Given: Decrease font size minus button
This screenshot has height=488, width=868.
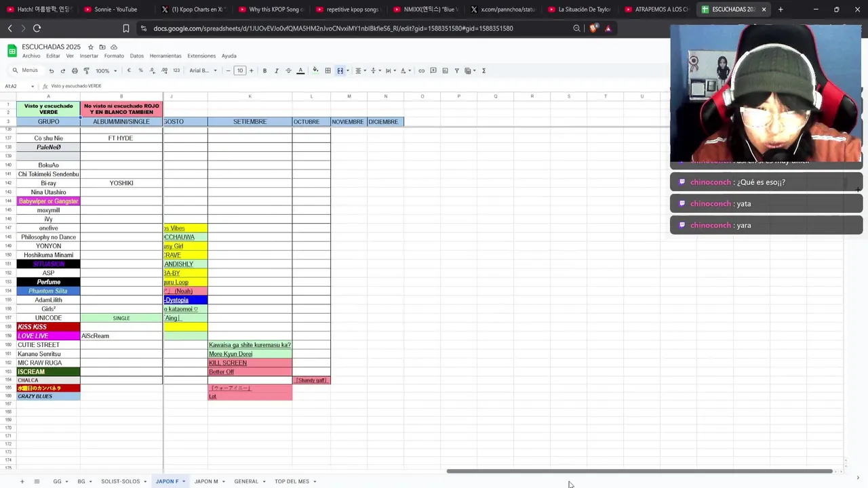Looking at the screenshot, I should click(x=228, y=70).
